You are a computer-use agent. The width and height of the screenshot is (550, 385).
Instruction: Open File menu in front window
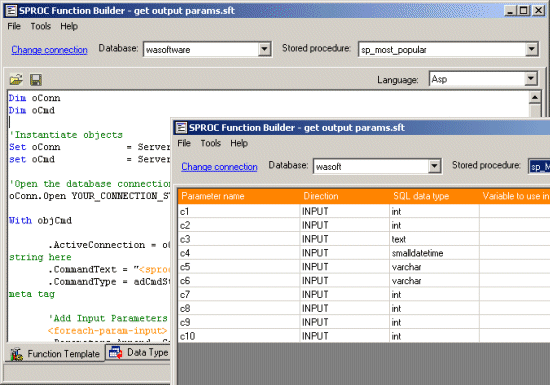coord(184,143)
